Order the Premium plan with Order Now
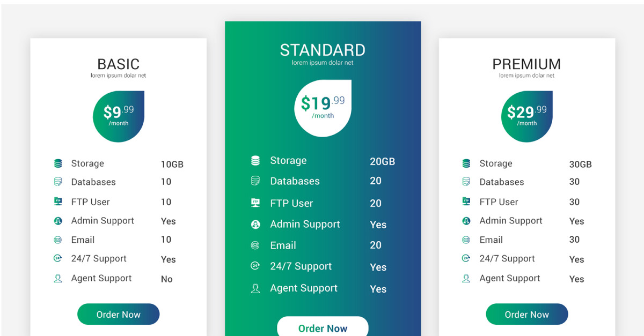 coord(526,315)
